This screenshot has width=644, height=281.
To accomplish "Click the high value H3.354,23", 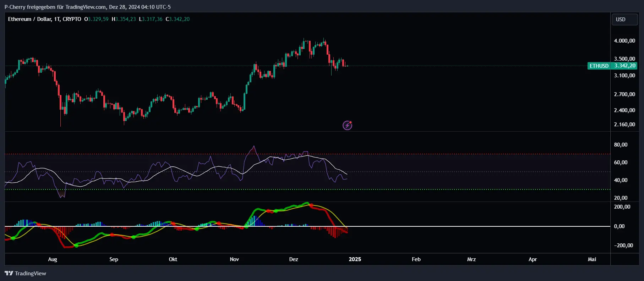I will coord(124,19).
